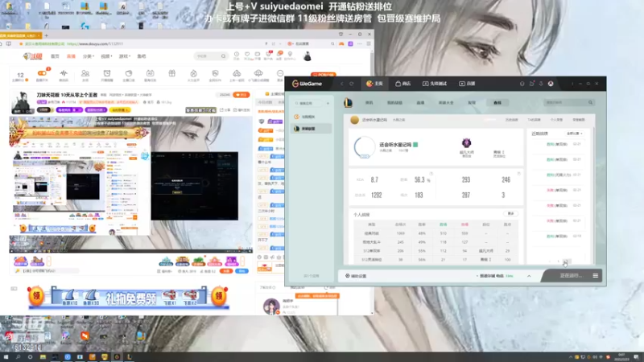Click the taskbar search icon
The height and width of the screenshot is (362, 644).
coord(18,357)
